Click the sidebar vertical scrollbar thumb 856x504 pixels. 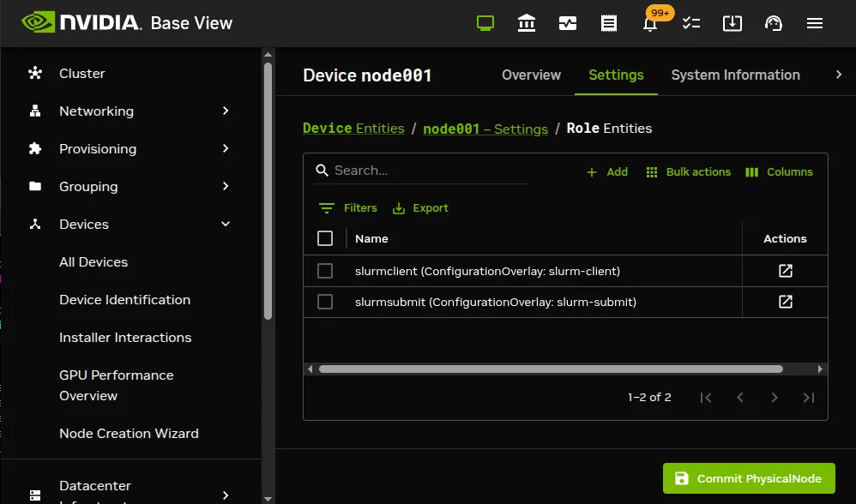coord(268,191)
